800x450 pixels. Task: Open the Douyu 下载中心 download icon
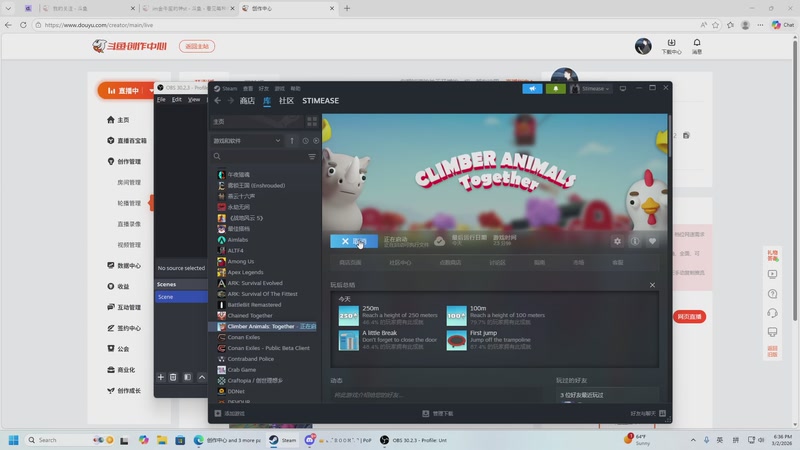pos(671,46)
